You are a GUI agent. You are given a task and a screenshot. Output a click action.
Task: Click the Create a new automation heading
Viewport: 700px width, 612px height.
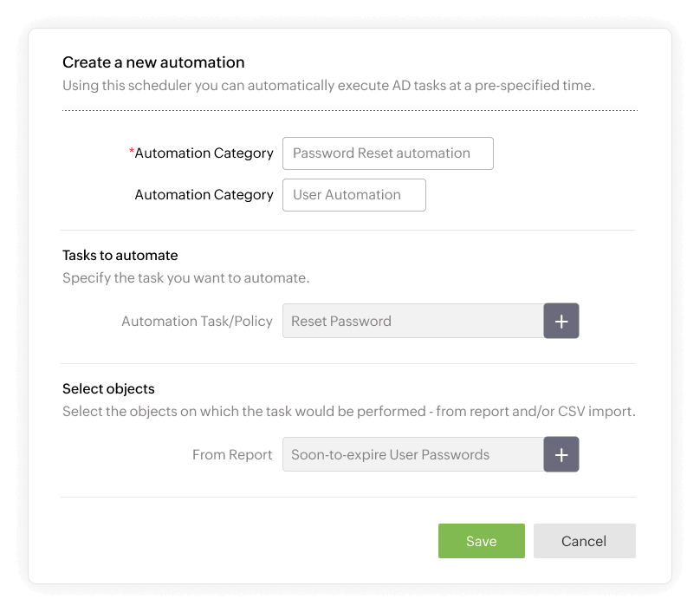152,62
